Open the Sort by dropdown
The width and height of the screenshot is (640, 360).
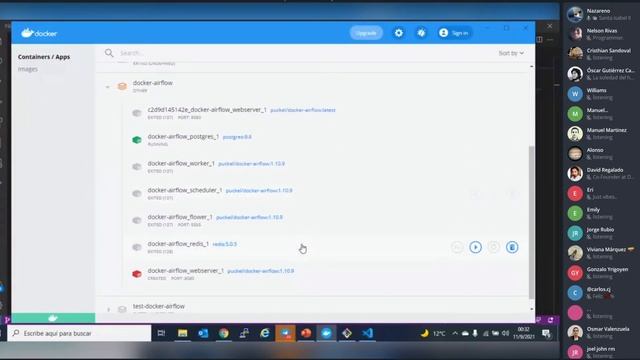[x=511, y=53]
